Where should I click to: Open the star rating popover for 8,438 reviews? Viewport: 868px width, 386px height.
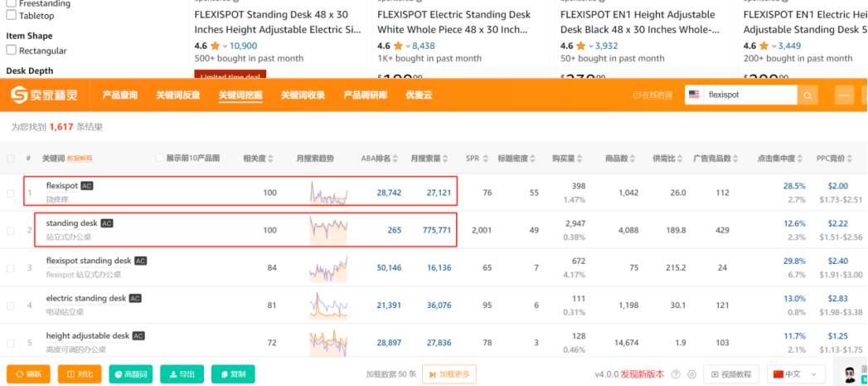[408, 46]
